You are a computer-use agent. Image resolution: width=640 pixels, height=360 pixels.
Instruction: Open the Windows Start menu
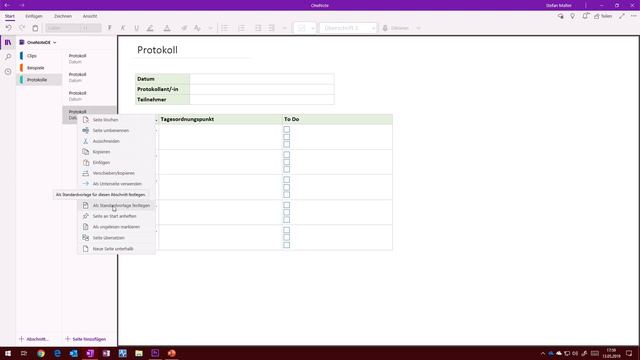click(x=8, y=353)
